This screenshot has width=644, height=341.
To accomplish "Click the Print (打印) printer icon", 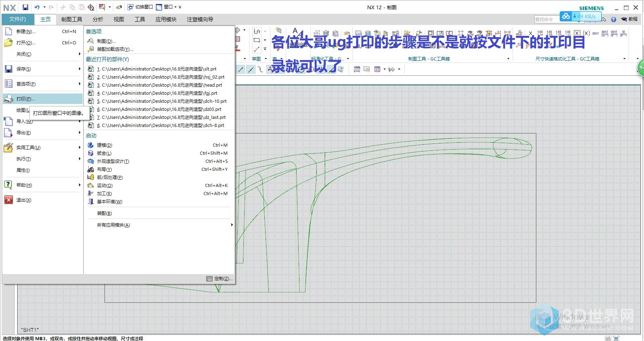I will 8,99.
